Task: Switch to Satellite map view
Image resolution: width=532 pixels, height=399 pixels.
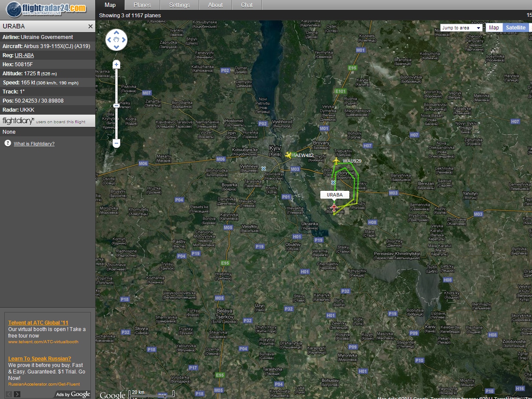Action: (x=516, y=28)
